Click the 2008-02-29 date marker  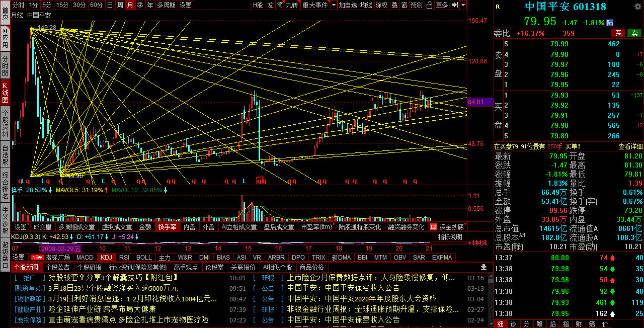click(60, 248)
